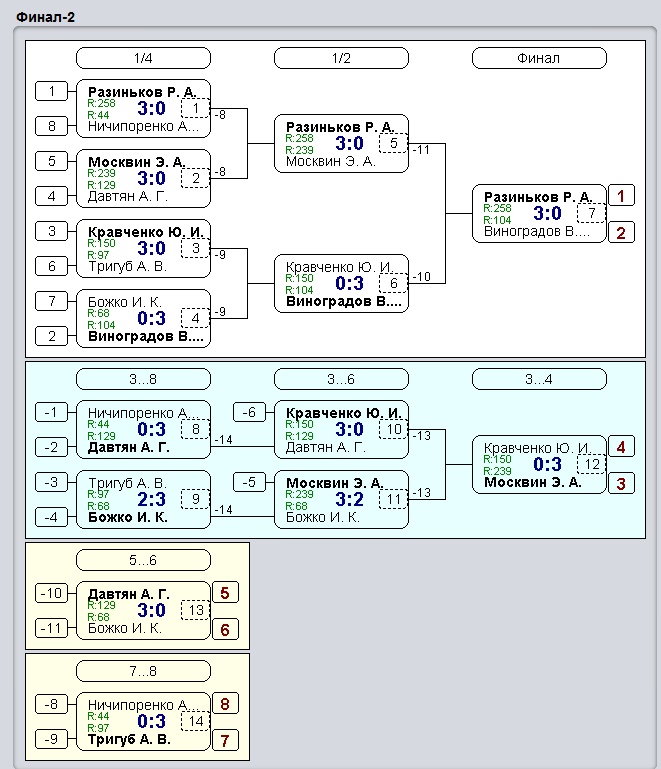Image resolution: width=661 pixels, height=769 pixels.
Task: Open match 13 Давтян vs Божко
Action: pos(143,611)
